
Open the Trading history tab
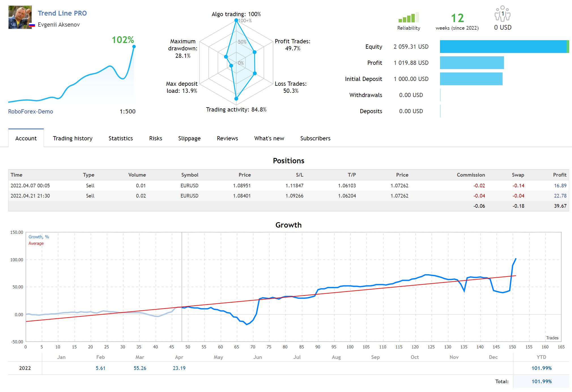[x=73, y=138]
